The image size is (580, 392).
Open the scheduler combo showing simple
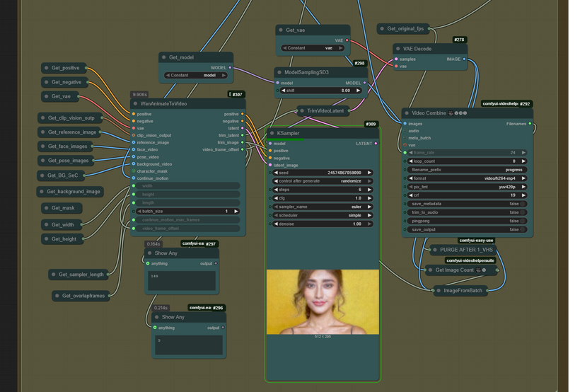(x=323, y=215)
